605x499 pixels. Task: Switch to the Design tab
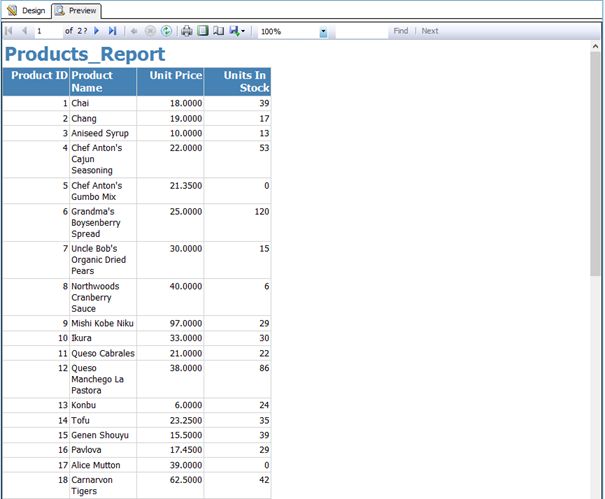pos(26,10)
